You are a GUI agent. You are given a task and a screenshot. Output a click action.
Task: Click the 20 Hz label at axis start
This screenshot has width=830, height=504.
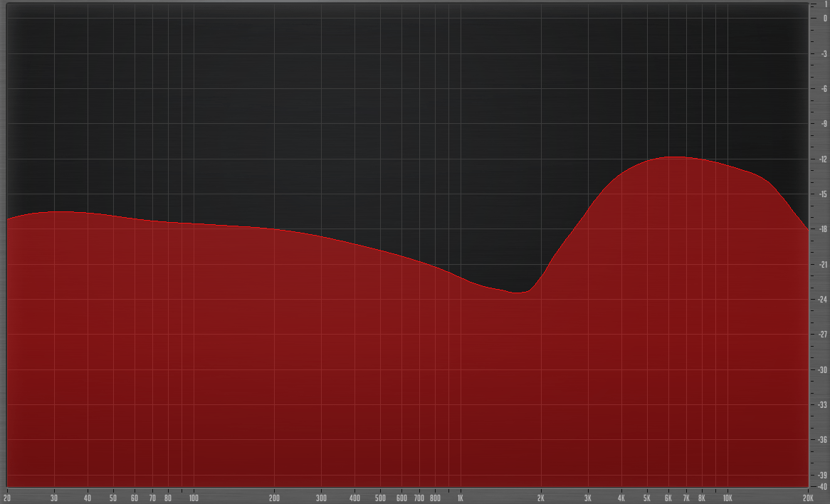(x=7, y=498)
